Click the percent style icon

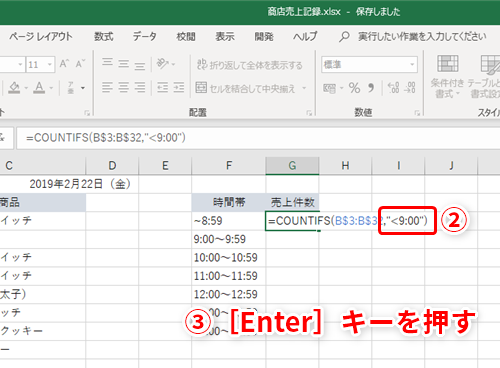click(354, 88)
